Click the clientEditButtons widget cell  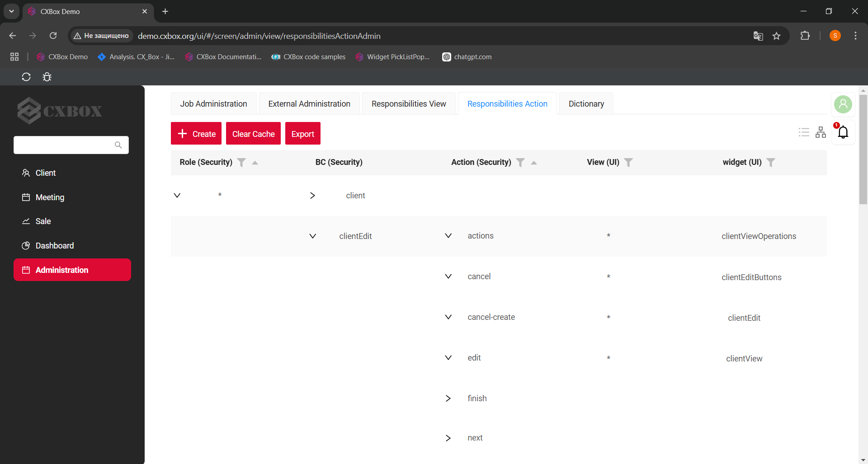(x=751, y=277)
